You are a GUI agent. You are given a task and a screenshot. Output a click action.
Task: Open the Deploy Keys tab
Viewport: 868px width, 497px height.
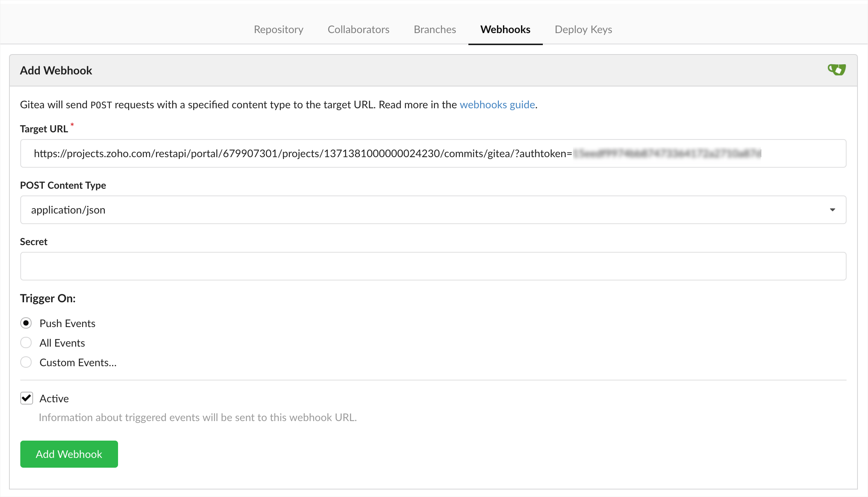click(583, 29)
